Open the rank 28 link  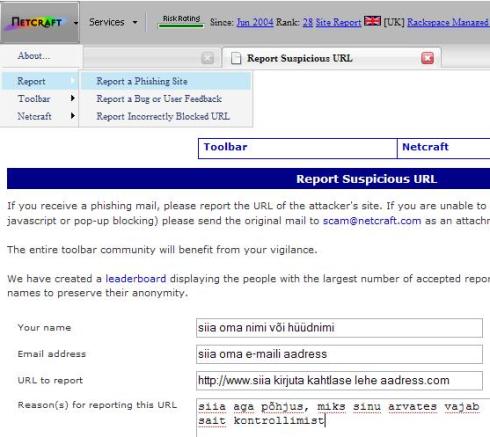(308, 22)
